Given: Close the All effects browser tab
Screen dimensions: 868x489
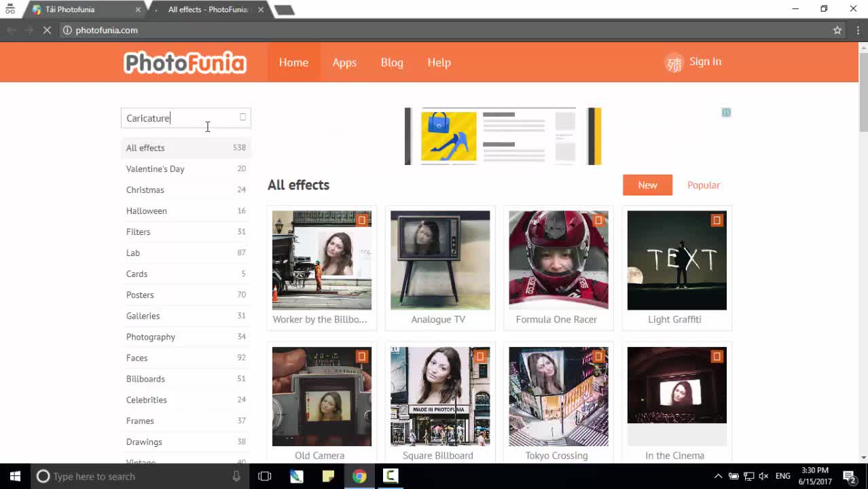Looking at the screenshot, I should 261,10.
